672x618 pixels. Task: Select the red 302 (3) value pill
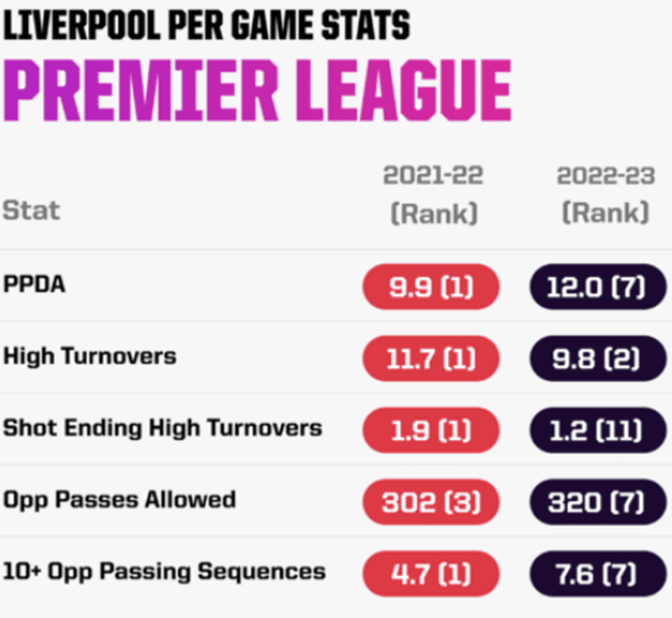431,502
